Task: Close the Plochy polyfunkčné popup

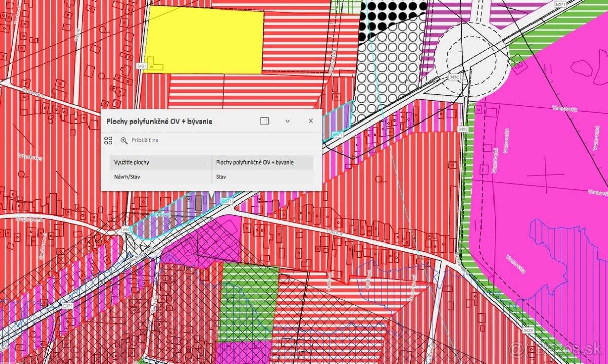Action: pos(310,120)
